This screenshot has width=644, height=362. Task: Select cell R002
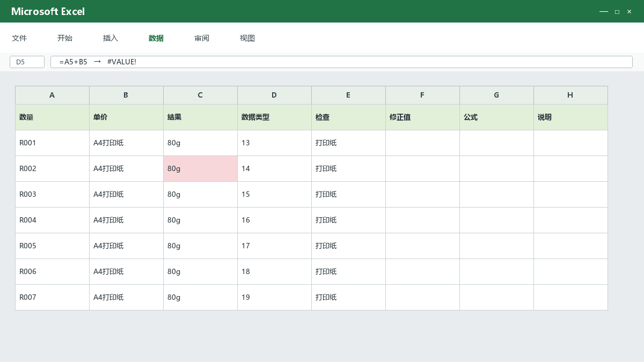coord(52,168)
